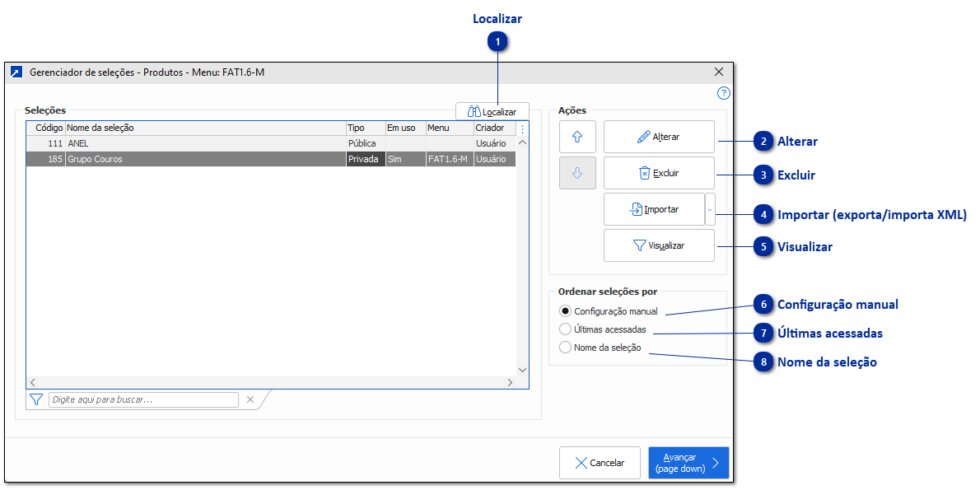Viewport: 980px width, 490px height.
Task: Click the Excluir button
Action: pos(659,173)
